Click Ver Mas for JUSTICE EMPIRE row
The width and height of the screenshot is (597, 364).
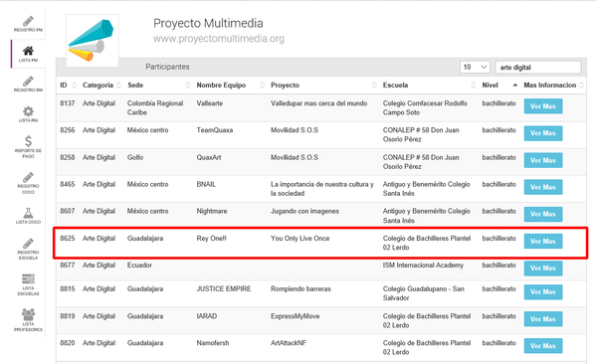543,292
